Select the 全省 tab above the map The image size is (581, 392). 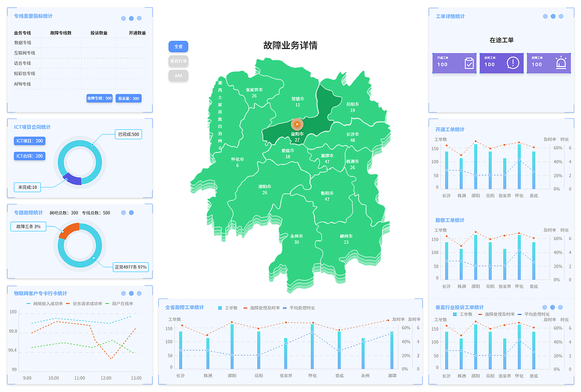pyautogui.click(x=178, y=46)
